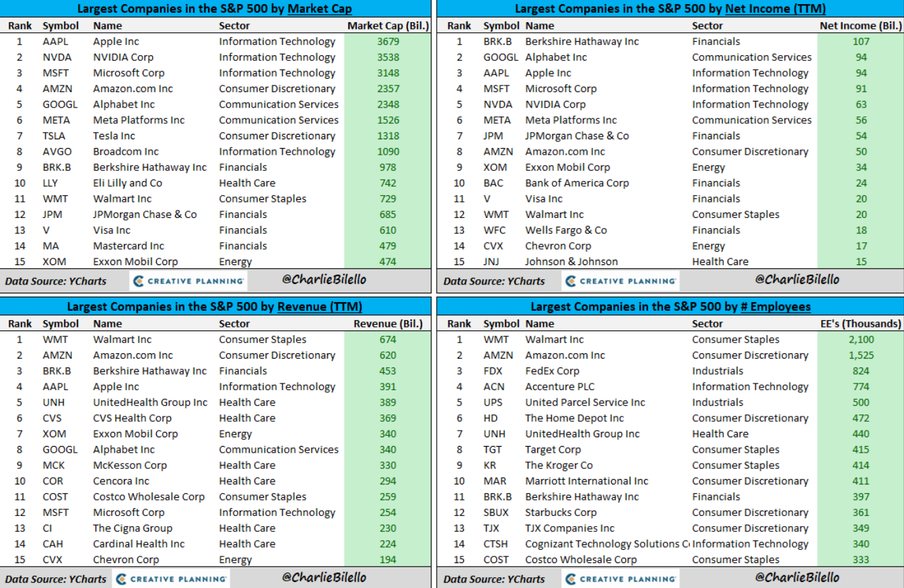Click the LLY symbol cell
The width and height of the screenshot is (904, 588).
51,183
